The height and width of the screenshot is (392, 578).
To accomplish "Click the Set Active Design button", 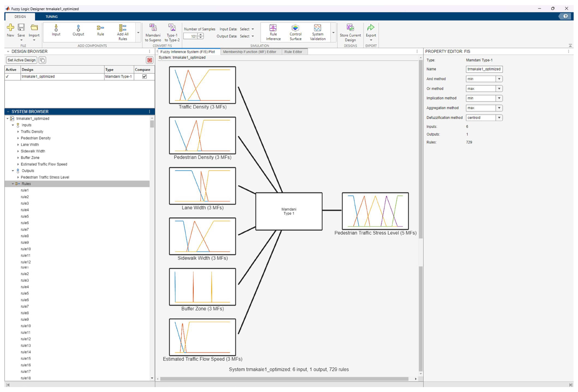I will 21,60.
